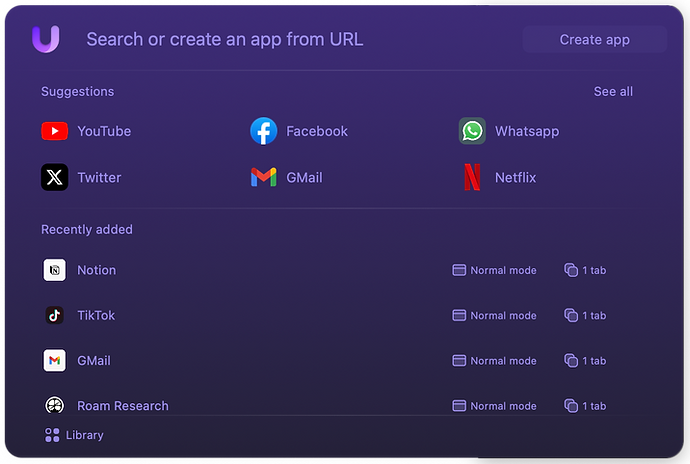
Task: Click the GMail name in Recently added
Action: pyautogui.click(x=94, y=361)
